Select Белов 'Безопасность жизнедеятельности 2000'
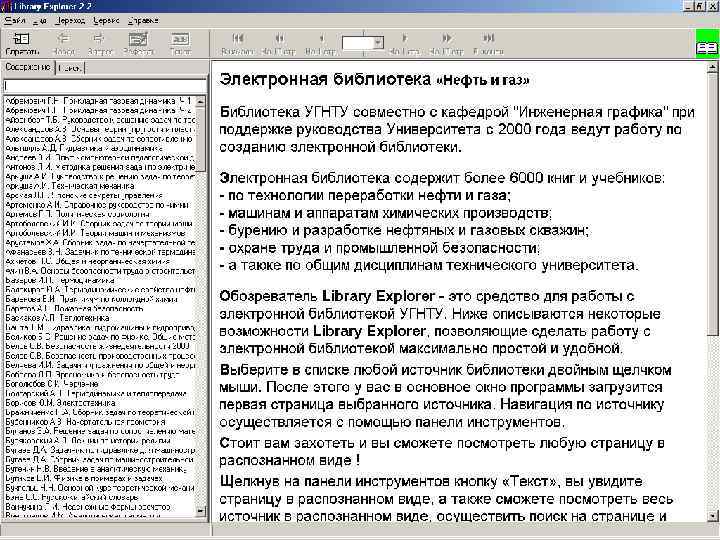 tap(97, 346)
